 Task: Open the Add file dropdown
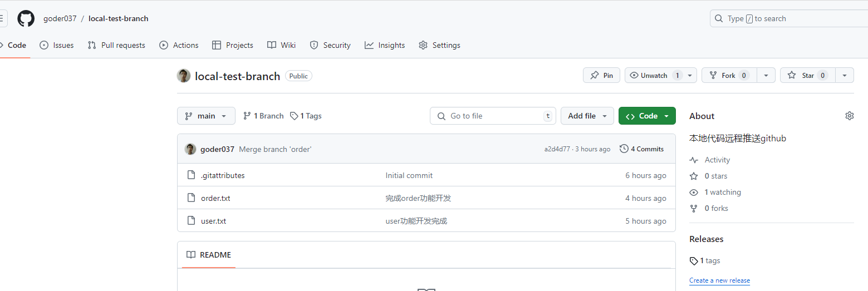pos(587,116)
